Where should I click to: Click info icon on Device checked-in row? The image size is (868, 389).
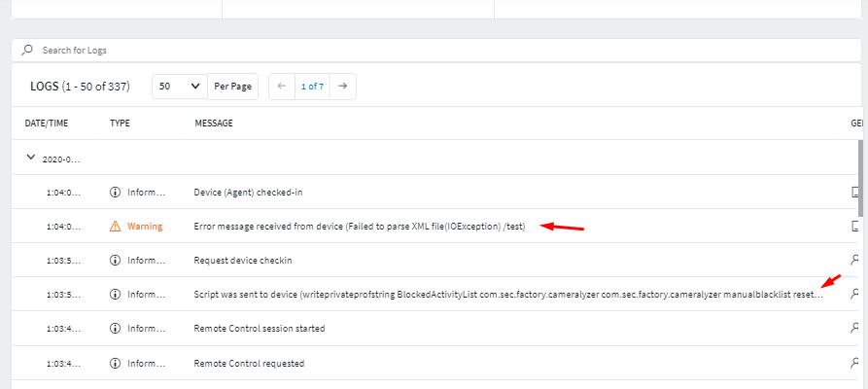click(x=116, y=193)
